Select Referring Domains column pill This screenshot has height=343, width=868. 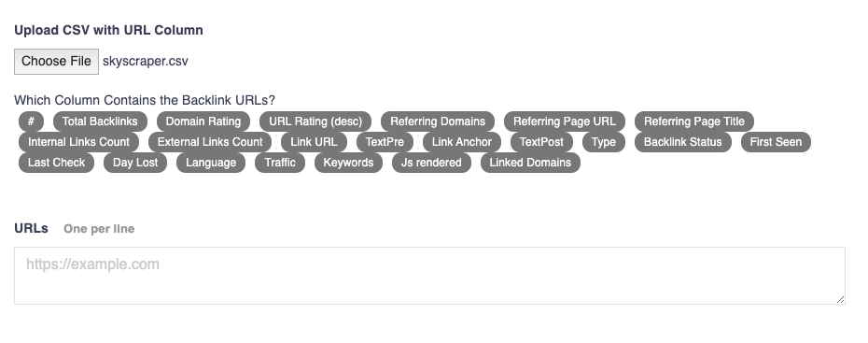(438, 121)
